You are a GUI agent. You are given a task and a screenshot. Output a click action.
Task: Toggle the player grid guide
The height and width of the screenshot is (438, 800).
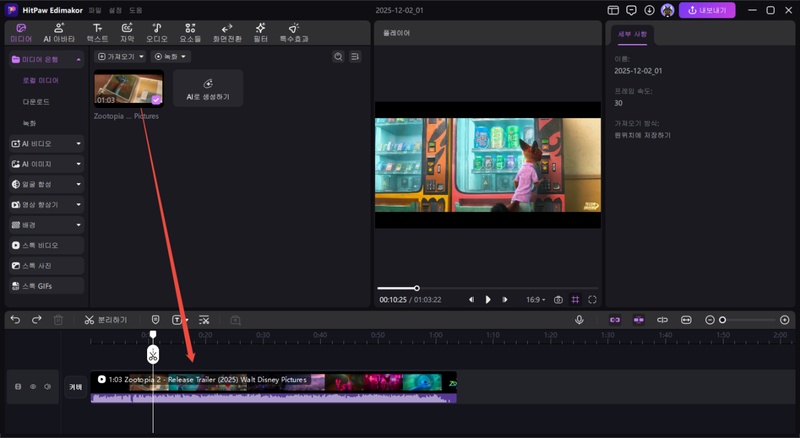click(576, 300)
